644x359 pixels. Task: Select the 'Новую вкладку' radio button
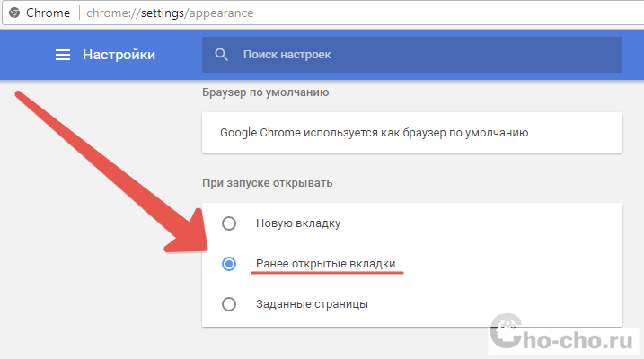point(229,223)
